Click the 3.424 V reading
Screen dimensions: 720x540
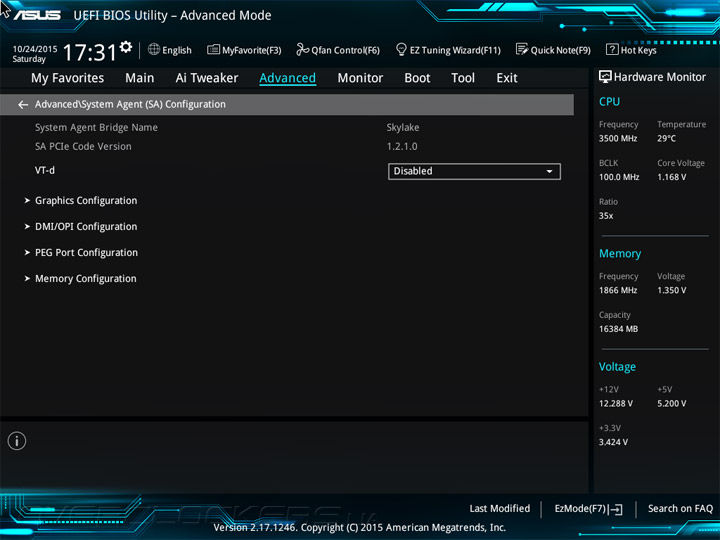click(x=613, y=442)
